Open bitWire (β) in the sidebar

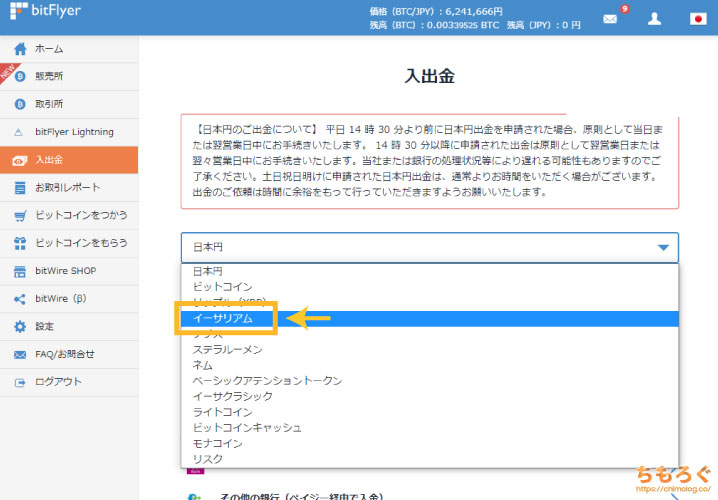pyautogui.click(x=69, y=299)
